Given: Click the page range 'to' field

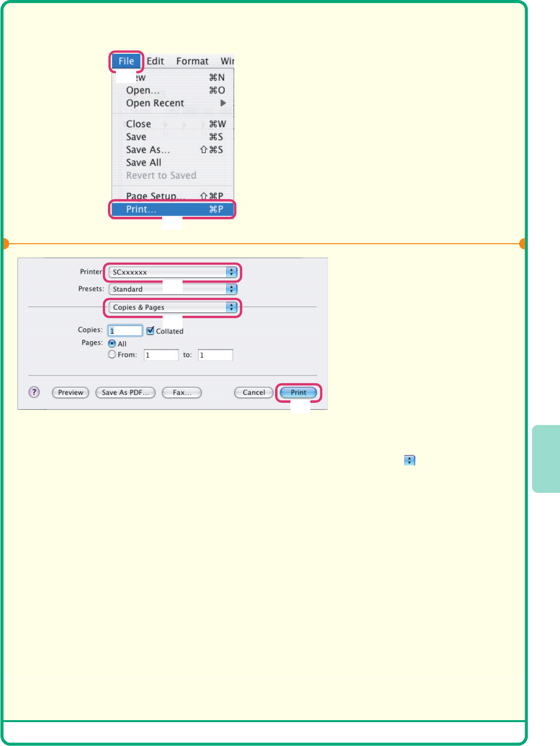Looking at the screenshot, I should 215,355.
